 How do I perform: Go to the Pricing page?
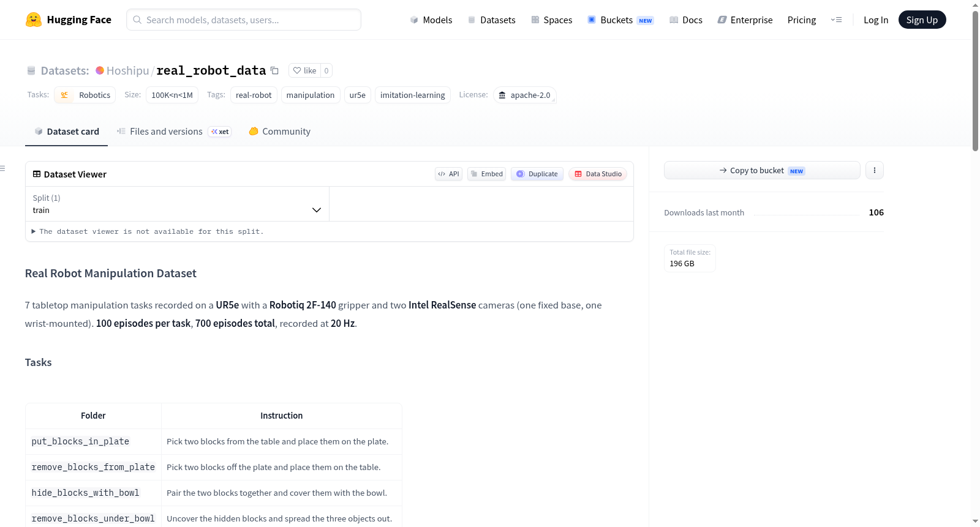pyautogui.click(x=802, y=20)
